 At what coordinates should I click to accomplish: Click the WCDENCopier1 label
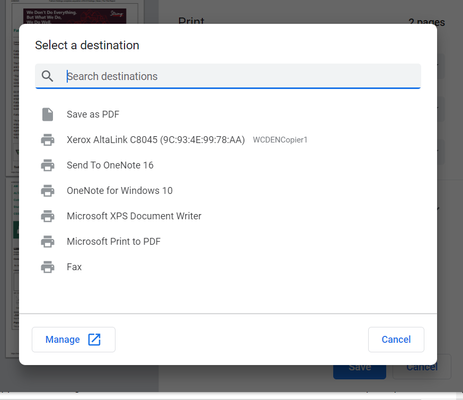point(280,140)
